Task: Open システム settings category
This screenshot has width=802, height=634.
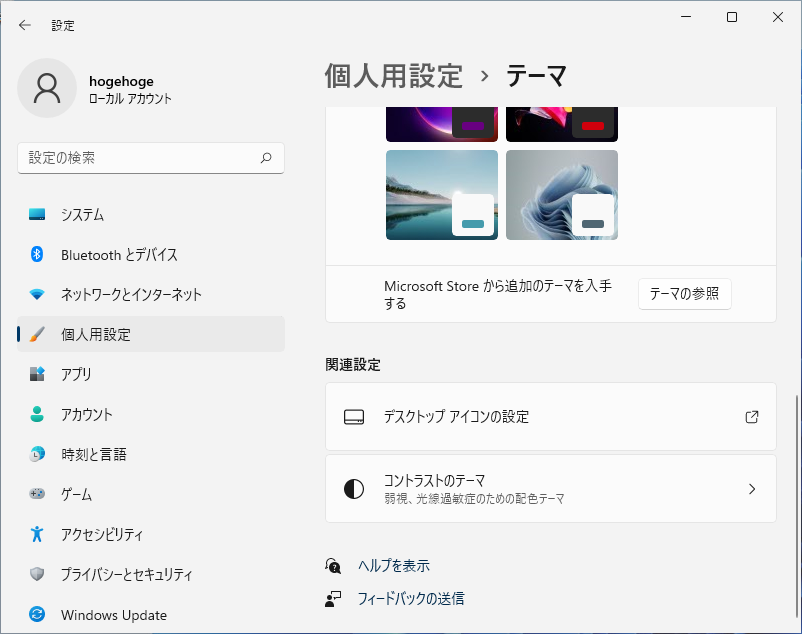Action: pos(151,214)
